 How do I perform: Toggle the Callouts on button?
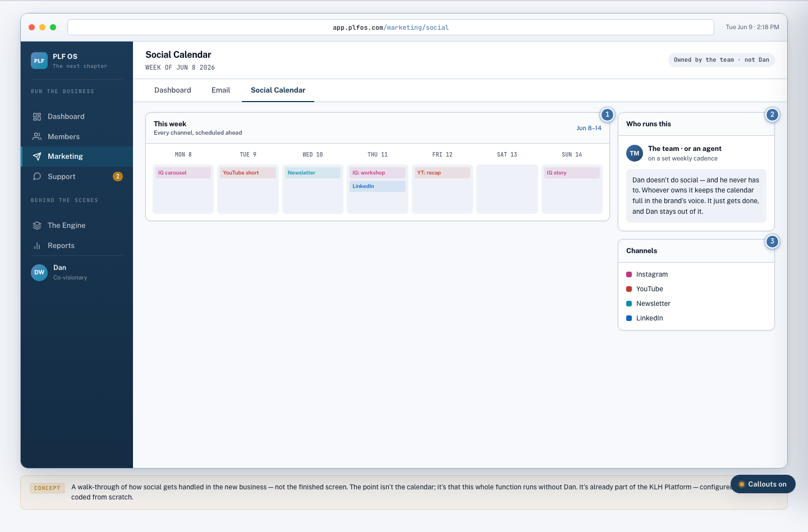(763, 484)
